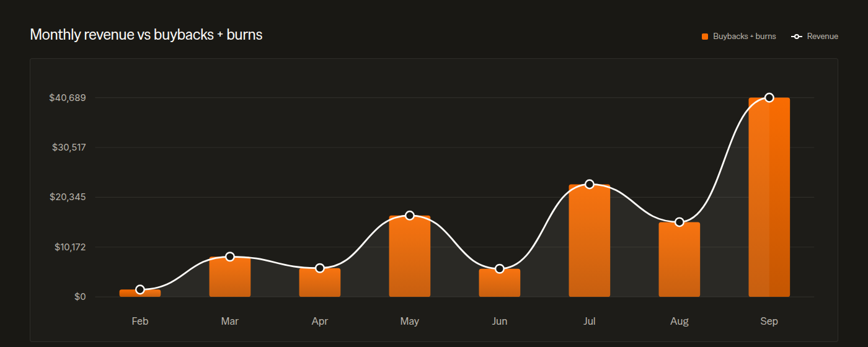Select the Jul revenue data point
Image resolution: width=868 pixels, height=347 pixels.
590,184
